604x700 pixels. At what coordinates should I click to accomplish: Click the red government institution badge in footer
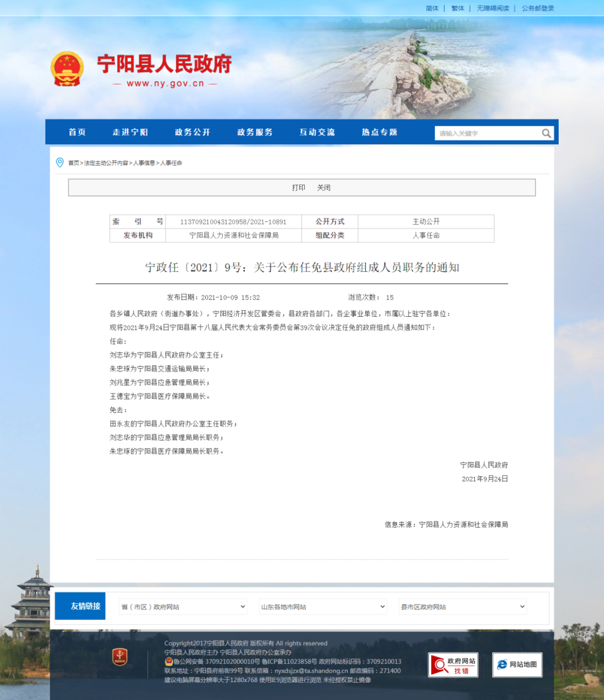tap(120, 657)
